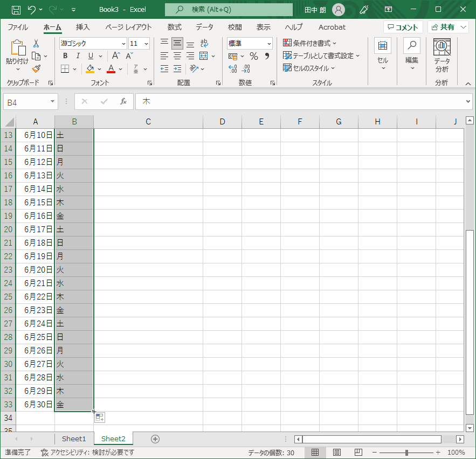Viewport: 476px width, 459px height.
Task: Click the vertical scrollbar down arrow
Action: point(470,428)
